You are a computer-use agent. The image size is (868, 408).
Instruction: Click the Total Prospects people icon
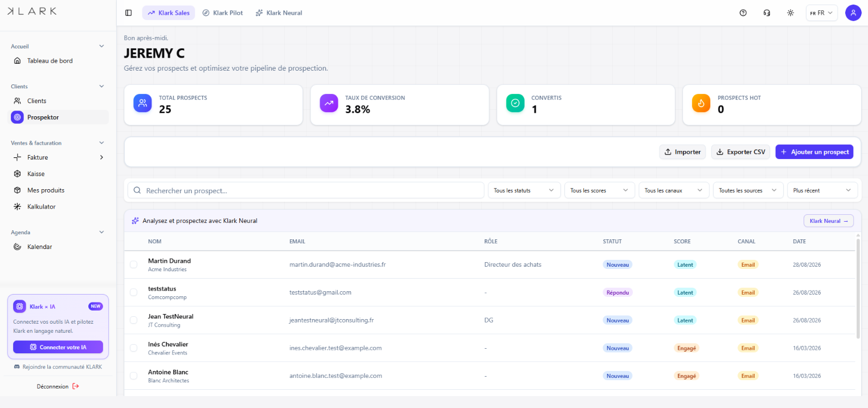(142, 103)
